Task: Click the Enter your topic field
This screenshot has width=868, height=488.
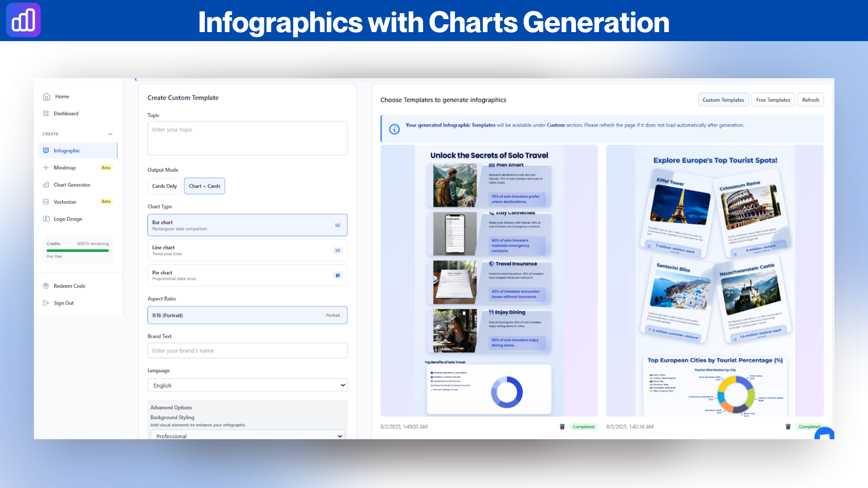Action: tap(247, 138)
